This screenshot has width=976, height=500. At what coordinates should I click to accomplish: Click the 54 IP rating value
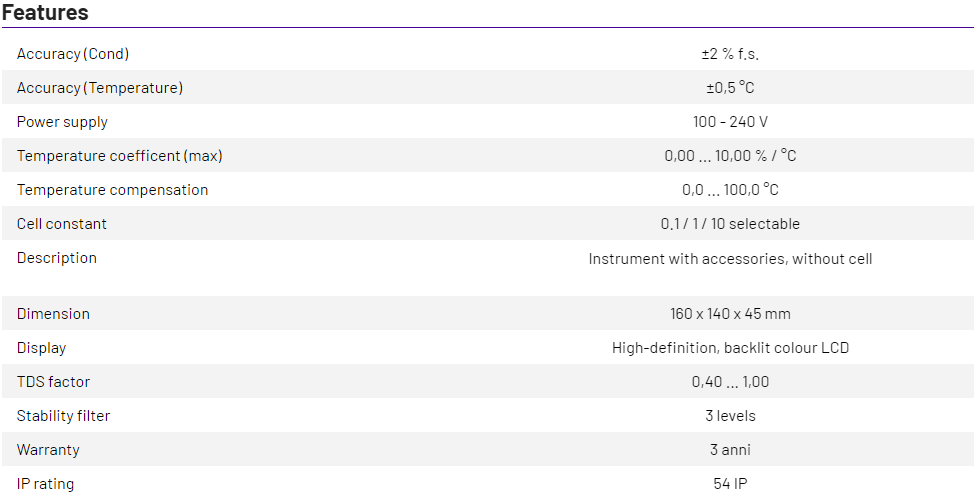click(x=730, y=484)
